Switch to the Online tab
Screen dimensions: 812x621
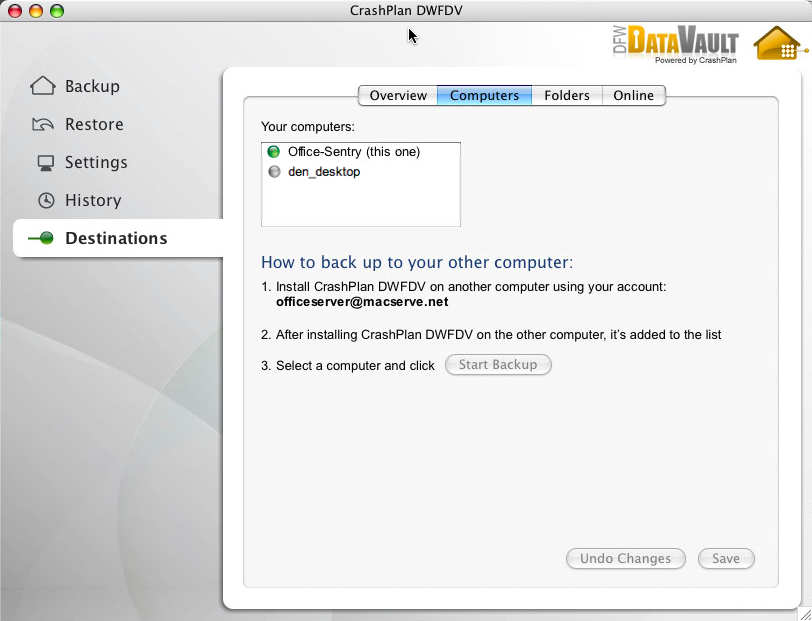(x=633, y=95)
